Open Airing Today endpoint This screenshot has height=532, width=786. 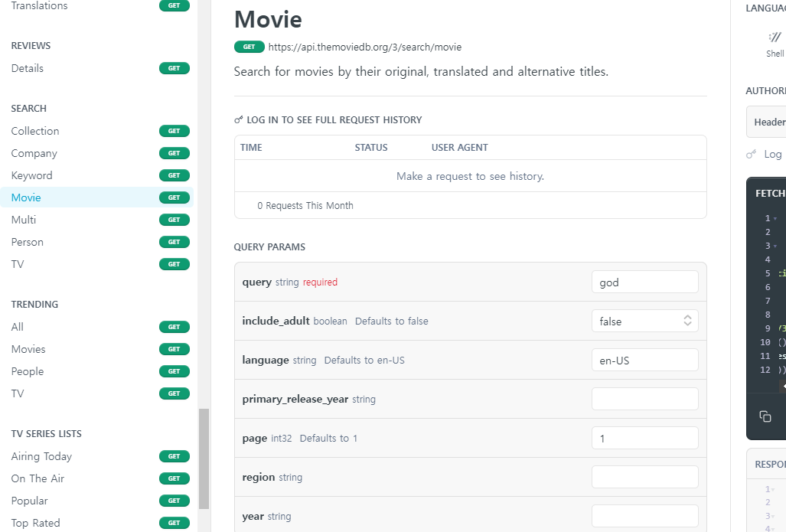(96, 456)
